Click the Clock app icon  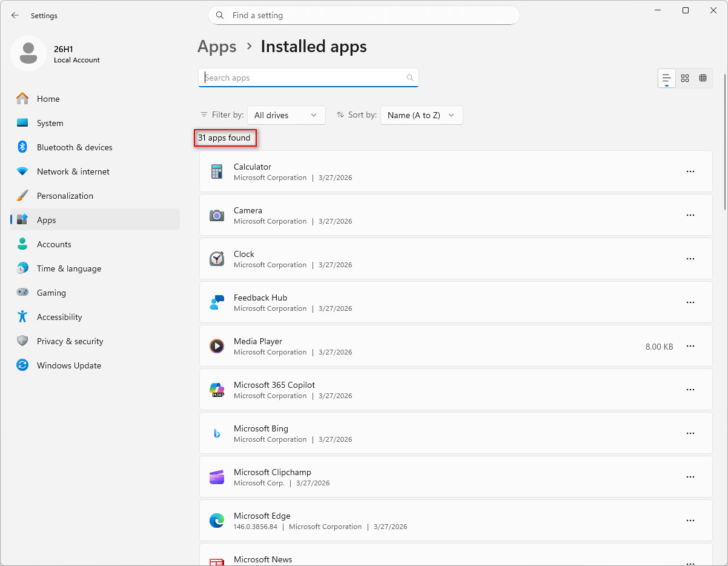point(217,259)
